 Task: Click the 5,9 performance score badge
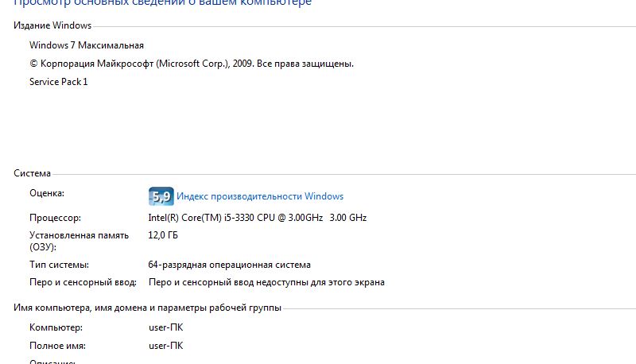161,196
